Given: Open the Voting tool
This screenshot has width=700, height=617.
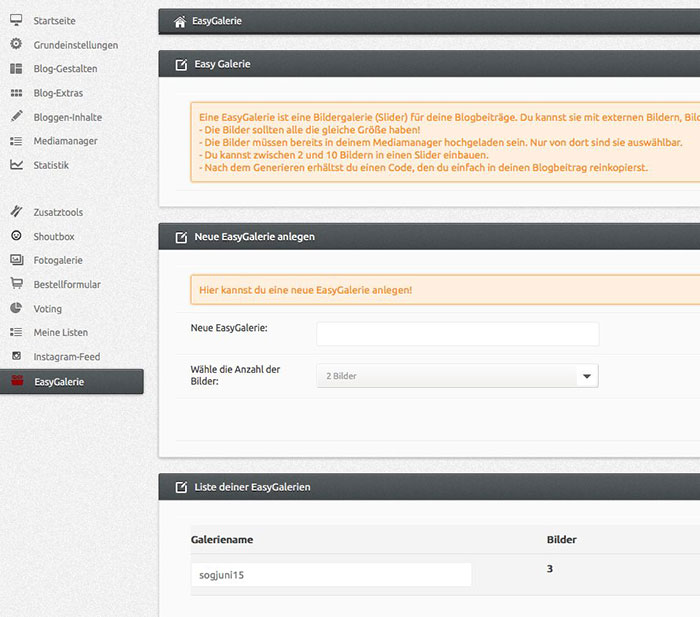Looking at the screenshot, I should (47, 308).
